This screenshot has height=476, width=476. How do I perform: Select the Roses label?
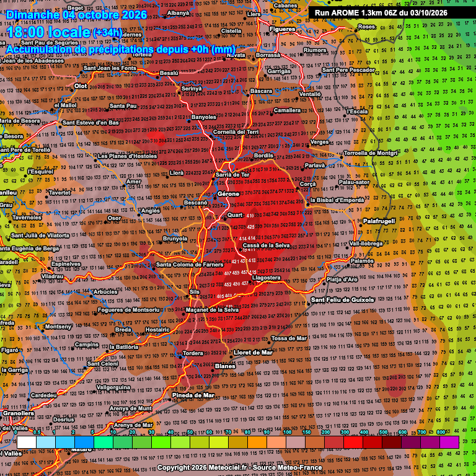[x=366, y=27]
